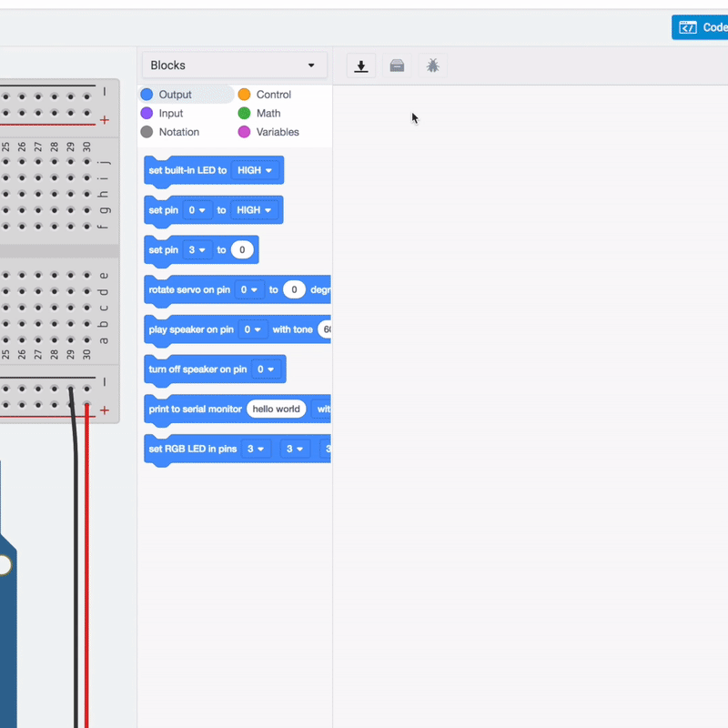This screenshot has width=728, height=728.
Task: Open first pin dropdown in set RGB LED block
Action: [256, 449]
